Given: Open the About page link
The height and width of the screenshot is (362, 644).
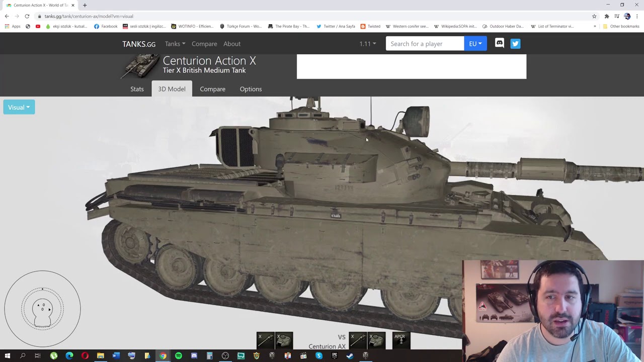Looking at the screenshot, I should click(232, 44).
